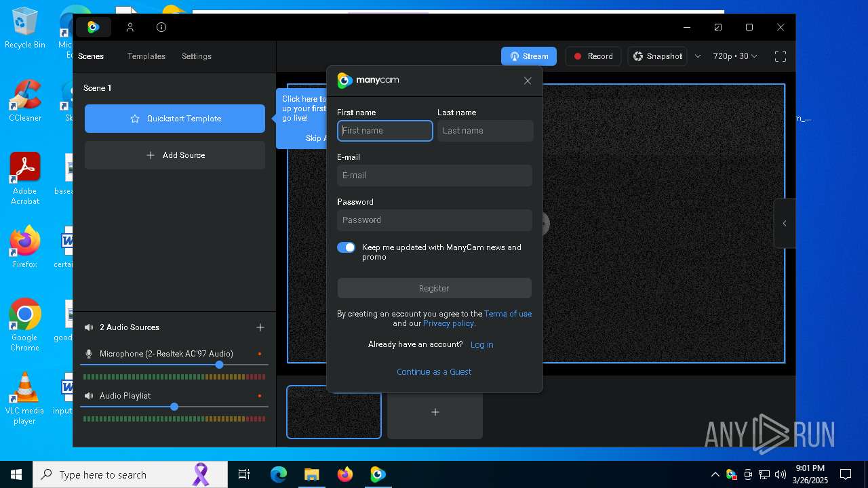This screenshot has height=488, width=868.
Task: Add a new scene preset with plus
Action: (435, 412)
